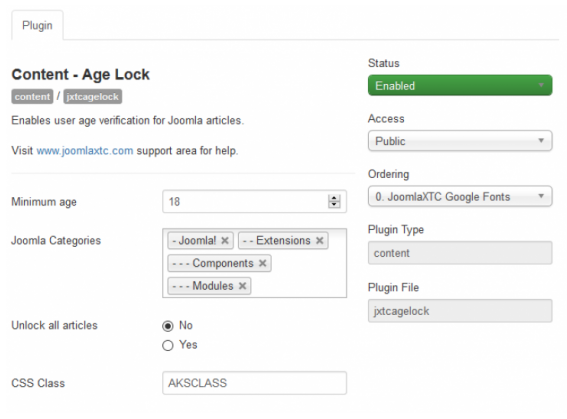Remove the Joomla! category tag
The width and height of the screenshot is (567, 419).
[x=225, y=241]
